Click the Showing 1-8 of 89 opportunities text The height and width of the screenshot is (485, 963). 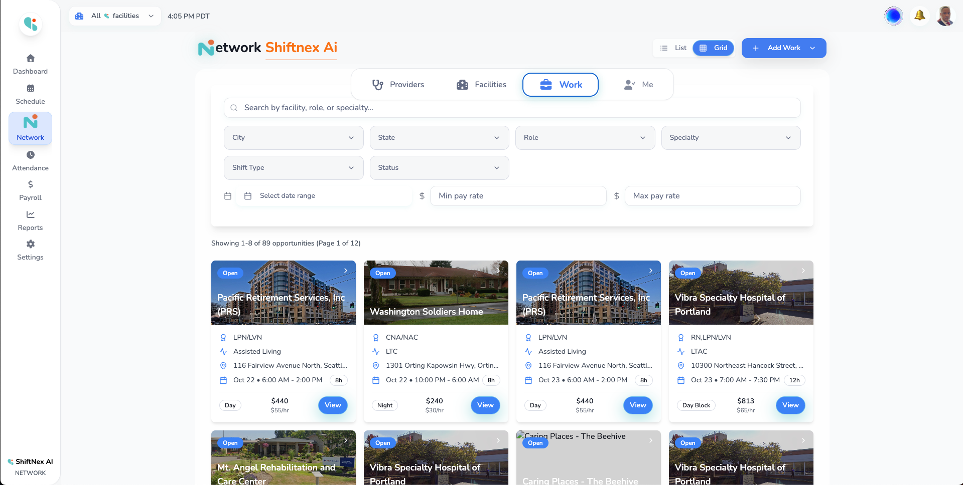coord(286,244)
